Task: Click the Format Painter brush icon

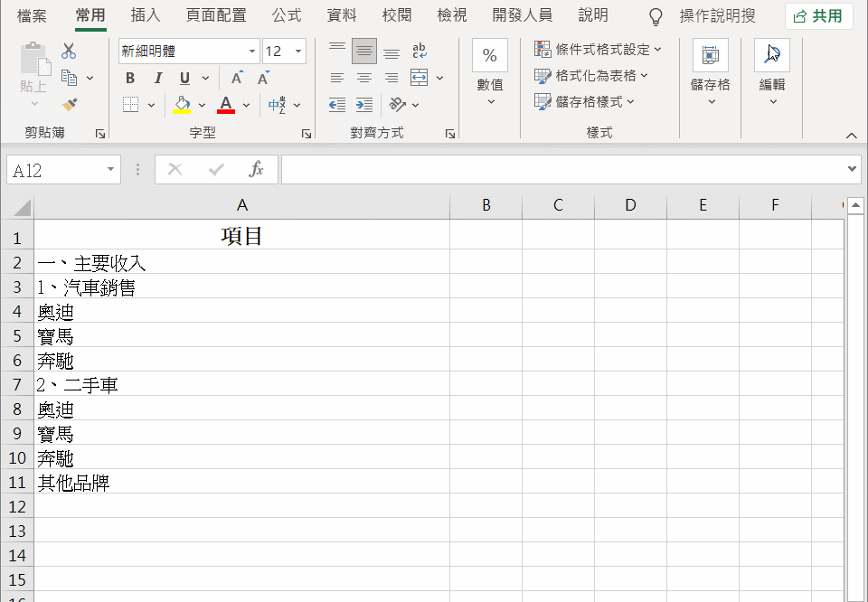Action: [x=70, y=104]
